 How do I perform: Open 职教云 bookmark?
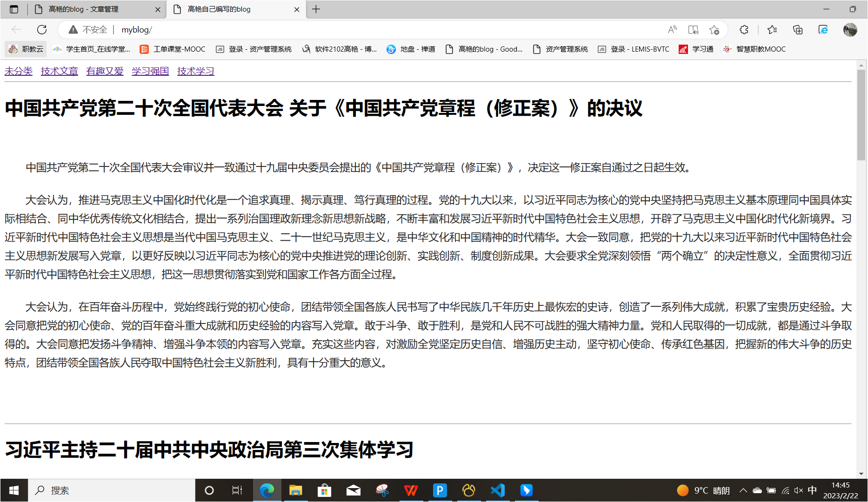point(26,49)
